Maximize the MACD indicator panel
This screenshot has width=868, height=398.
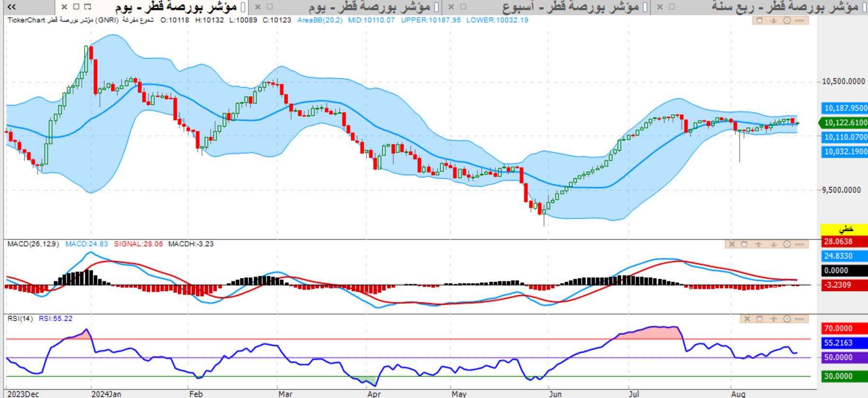[x=744, y=244]
